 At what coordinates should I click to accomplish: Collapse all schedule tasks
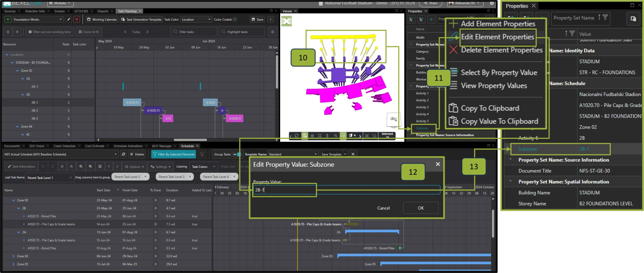point(71,167)
